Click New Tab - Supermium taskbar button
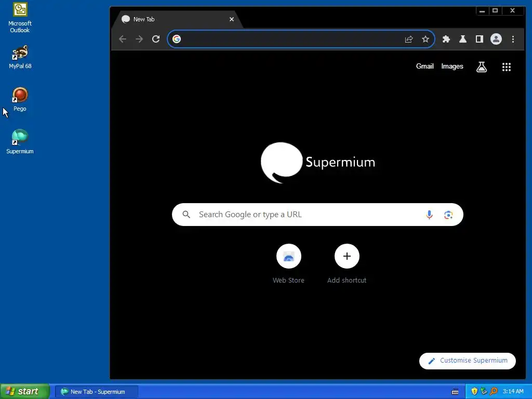This screenshot has height=399, width=532. click(97, 392)
